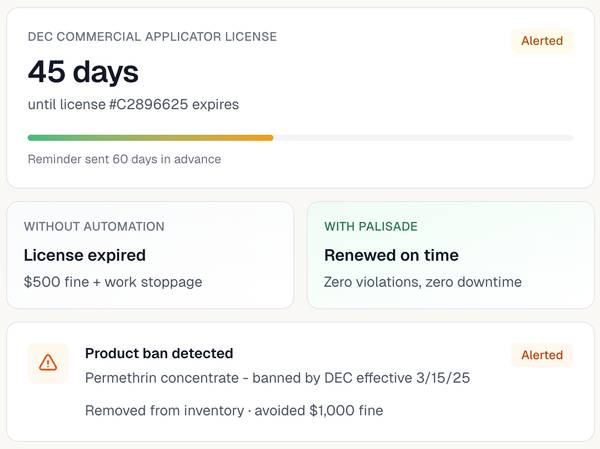Click the Alerted badge on the license card

[542, 41]
